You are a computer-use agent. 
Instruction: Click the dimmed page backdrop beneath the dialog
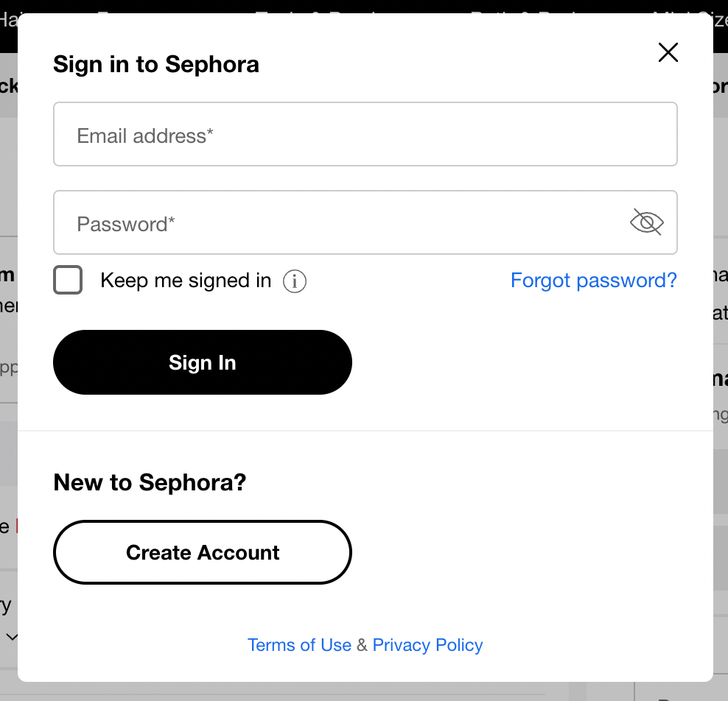click(364, 691)
